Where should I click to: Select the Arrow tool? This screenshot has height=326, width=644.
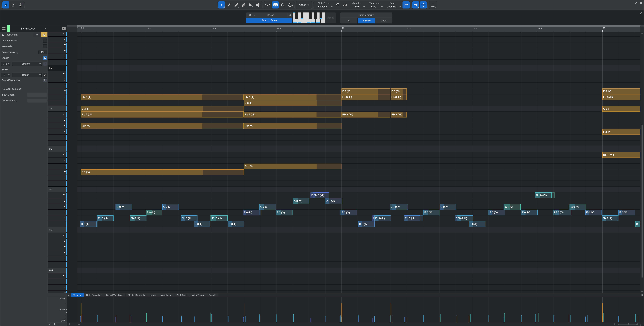(221, 5)
